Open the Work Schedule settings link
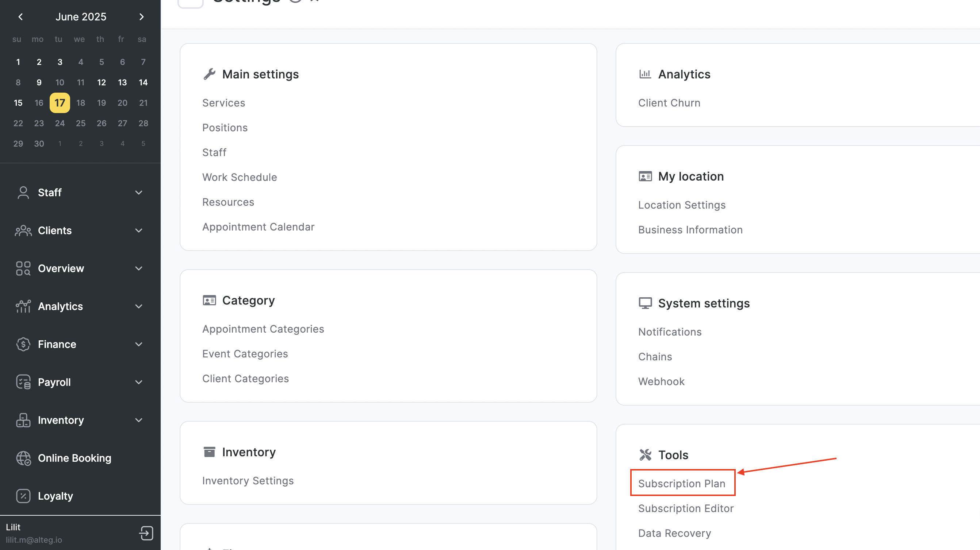 coord(239,177)
